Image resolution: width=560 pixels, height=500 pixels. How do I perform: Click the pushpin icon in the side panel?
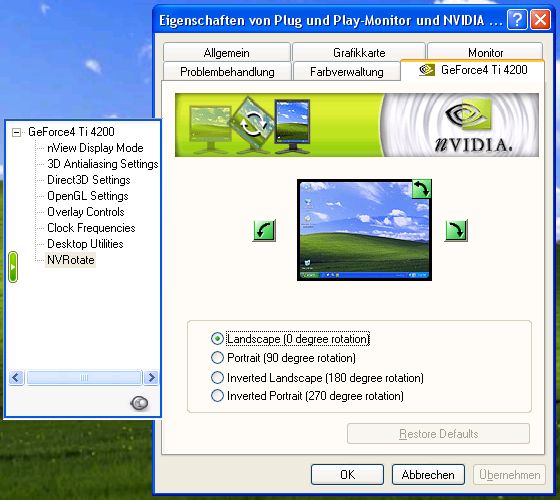[x=139, y=403]
